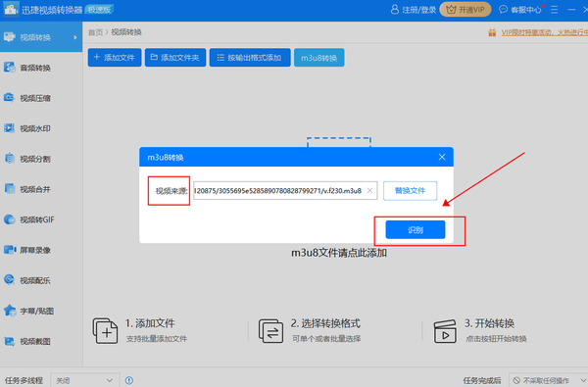Click the 屏幕录像 sidebar icon
Viewport: 588px width, 387px height.
tap(10, 250)
